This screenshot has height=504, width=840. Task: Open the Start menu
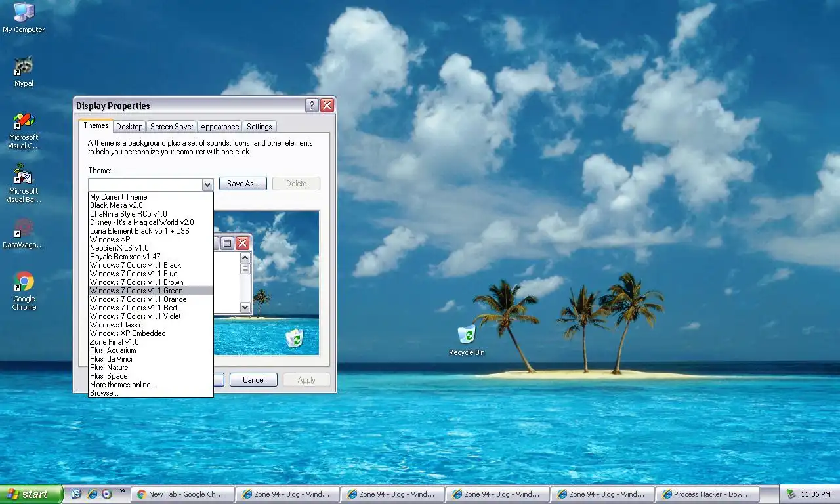click(31, 494)
